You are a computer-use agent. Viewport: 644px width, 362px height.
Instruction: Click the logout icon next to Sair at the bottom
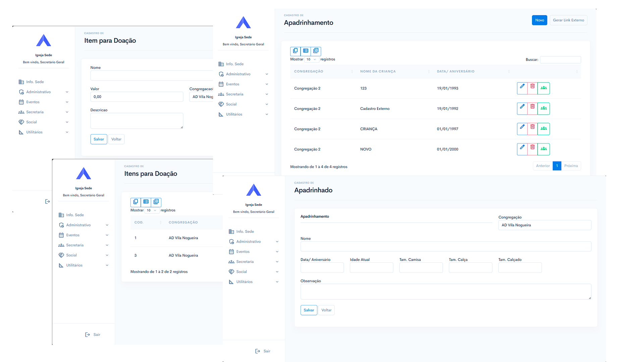[258, 351]
